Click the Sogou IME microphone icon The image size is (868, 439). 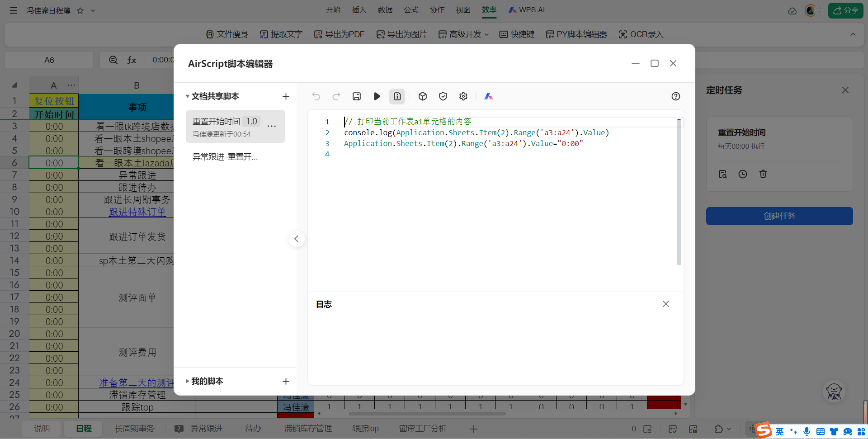807,431
